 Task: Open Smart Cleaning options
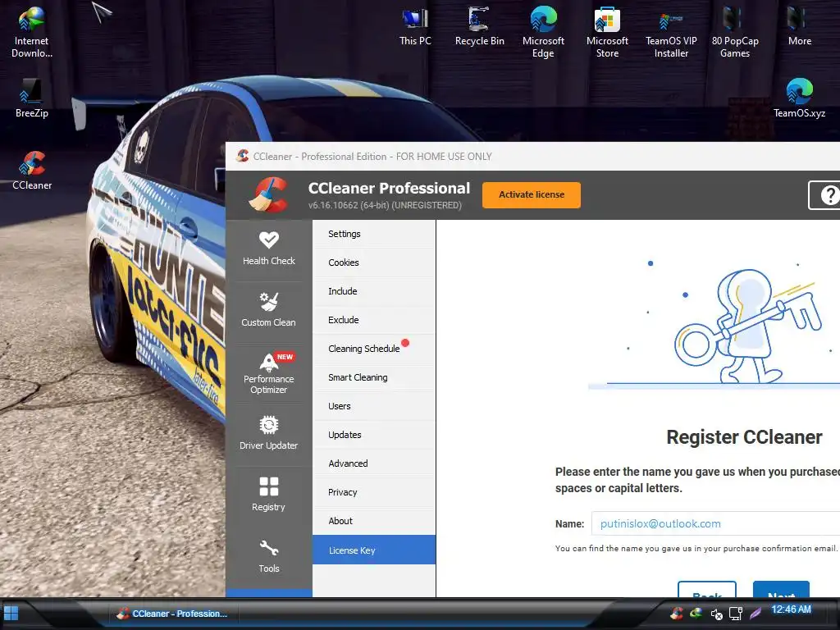pos(374,377)
